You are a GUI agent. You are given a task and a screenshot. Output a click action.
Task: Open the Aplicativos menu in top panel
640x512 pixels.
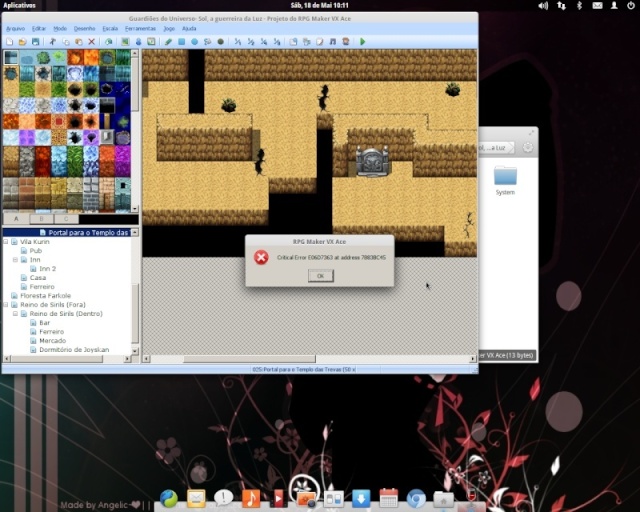[19, 5]
